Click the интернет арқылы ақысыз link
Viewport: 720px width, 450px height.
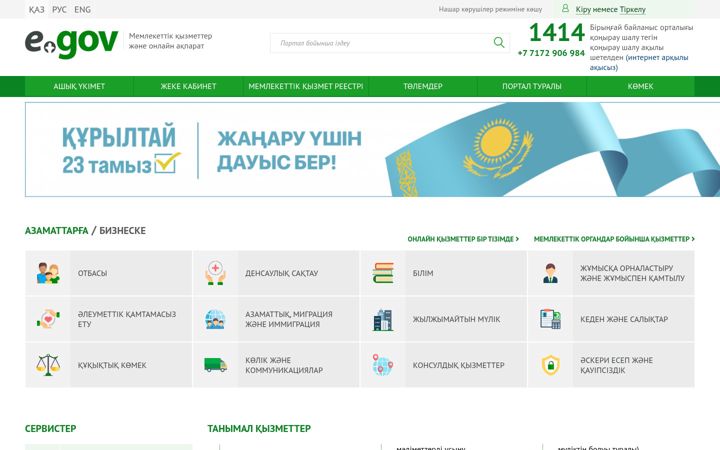tap(639, 62)
